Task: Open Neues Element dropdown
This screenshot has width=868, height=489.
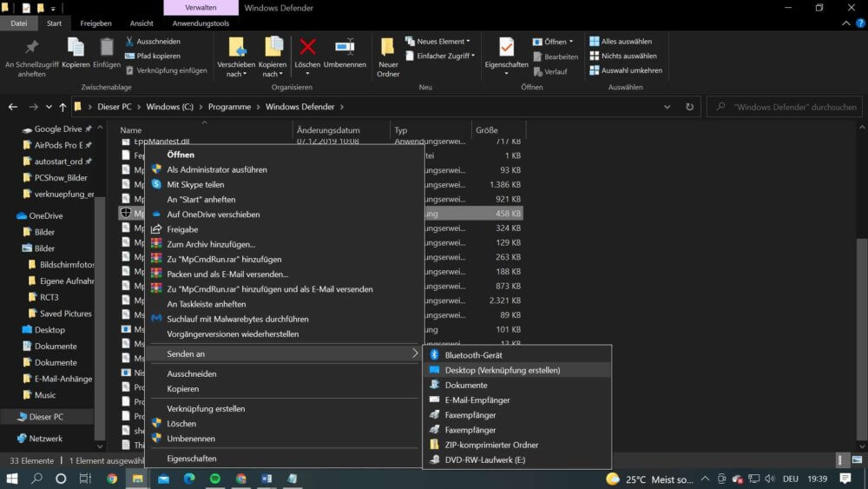Action: point(437,42)
